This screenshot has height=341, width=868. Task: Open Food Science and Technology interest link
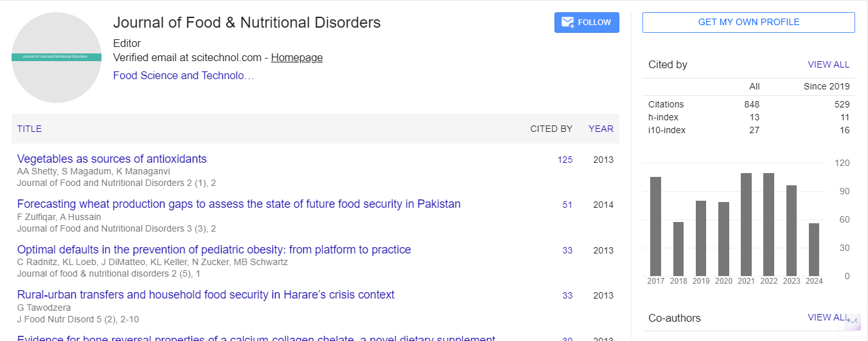click(x=184, y=75)
